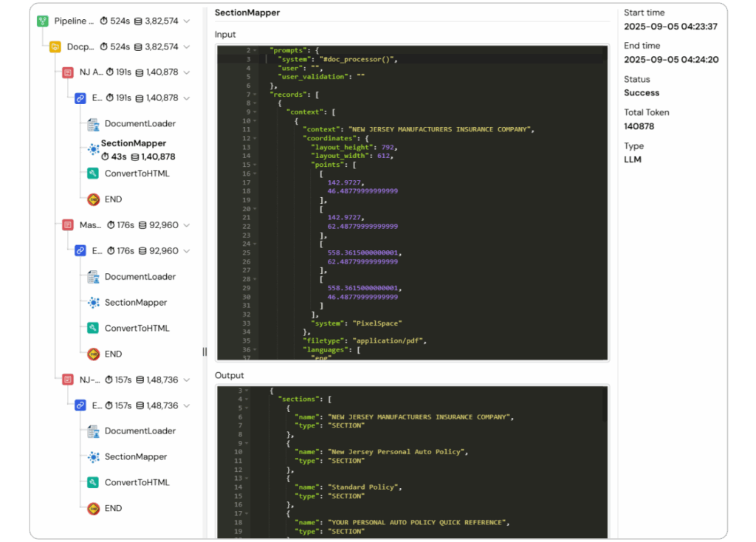Image resolution: width=756 pixels, height=542 pixels.
Task: Fold the "records" array in Input editor
Action: pos(255,95)
